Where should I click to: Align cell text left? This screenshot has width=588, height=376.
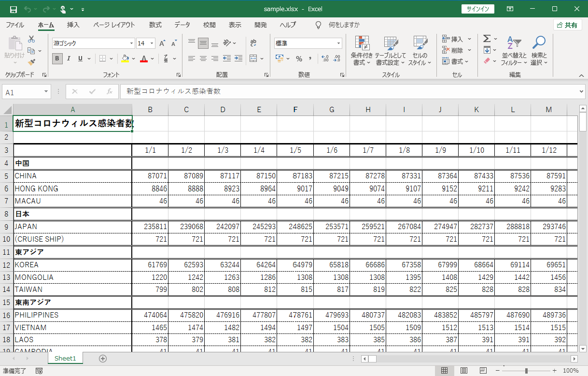(x=192, y=58)
